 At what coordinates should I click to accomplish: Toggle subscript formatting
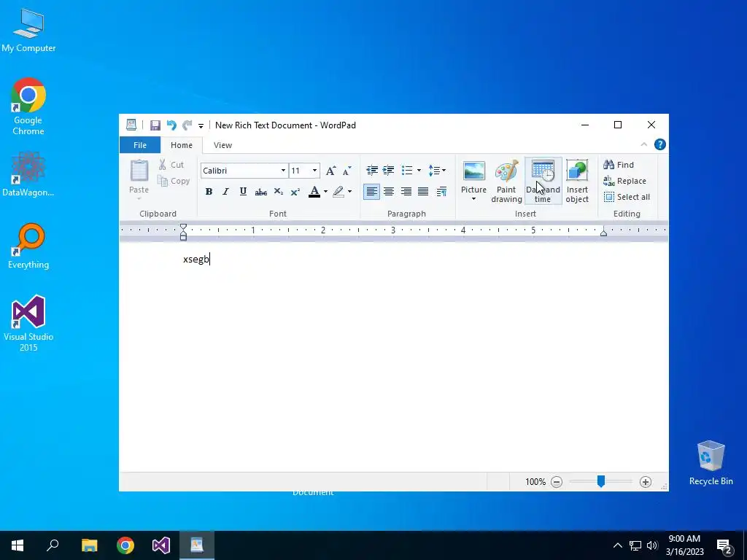278,192
